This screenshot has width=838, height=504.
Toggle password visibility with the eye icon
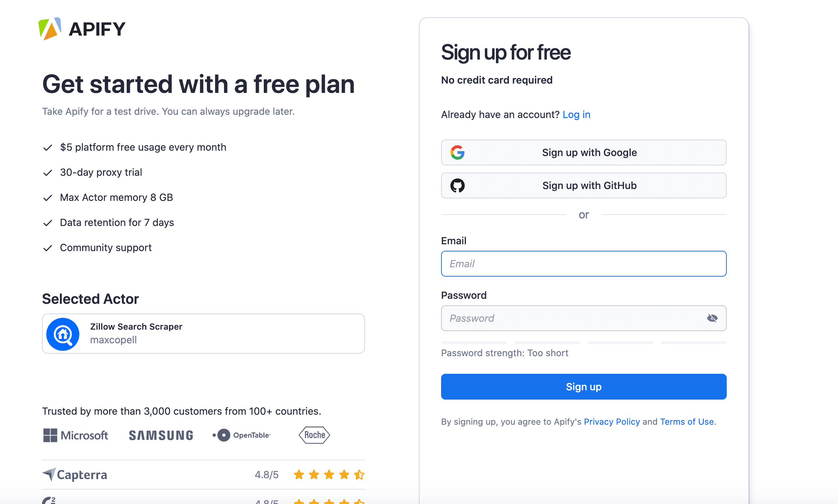pyautogui.click(x=712, y=318)
